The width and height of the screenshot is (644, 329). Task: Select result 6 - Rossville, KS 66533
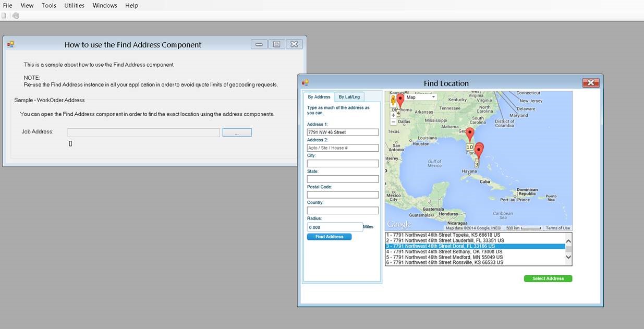tap(475, 263)
